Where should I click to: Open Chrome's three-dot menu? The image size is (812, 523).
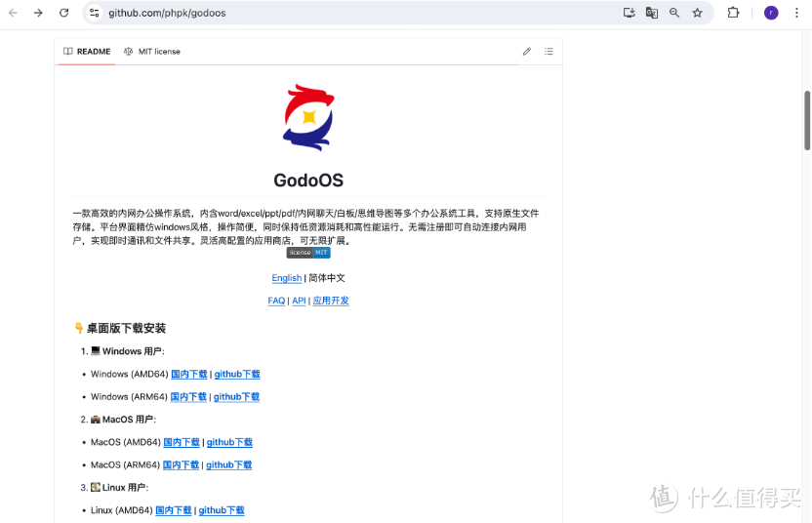coord(796,13)
